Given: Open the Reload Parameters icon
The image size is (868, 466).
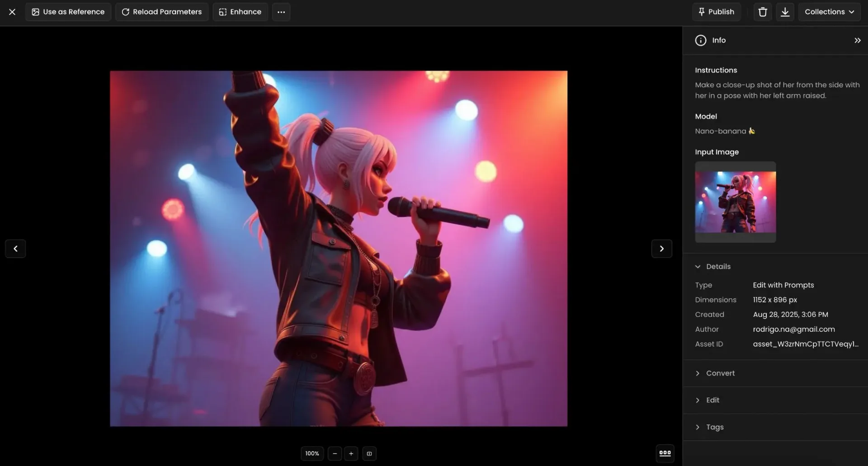Looking at the screenshot, I should pyautogui.click(x=126, y=12).
